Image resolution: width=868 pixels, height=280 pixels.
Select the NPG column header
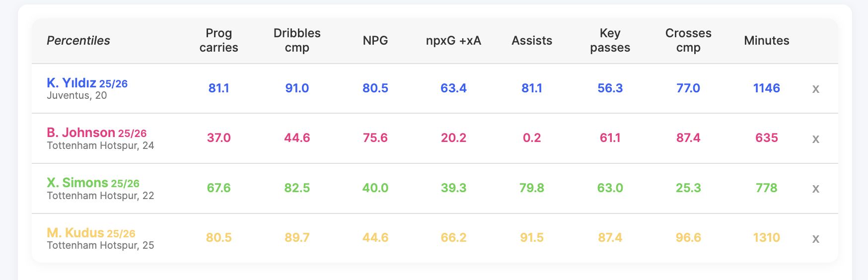pyautogui.click(x=375, y=41)
